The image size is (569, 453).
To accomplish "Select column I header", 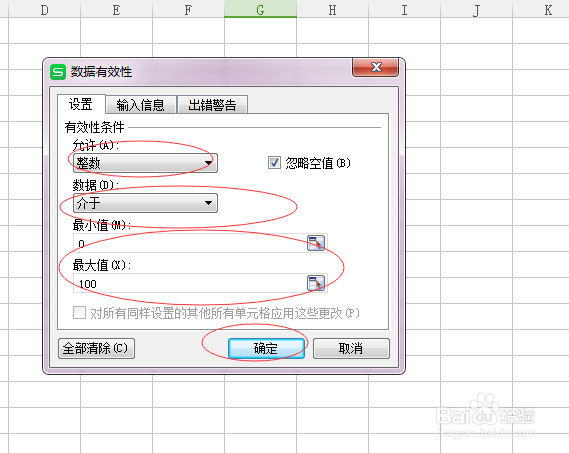I will coord(404,9).
